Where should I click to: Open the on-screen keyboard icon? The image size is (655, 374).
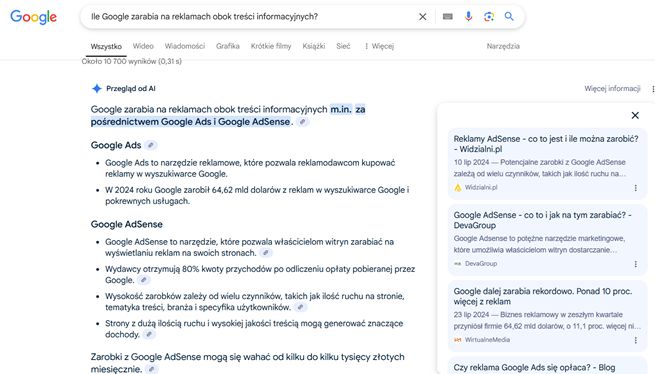pos(447,17)
